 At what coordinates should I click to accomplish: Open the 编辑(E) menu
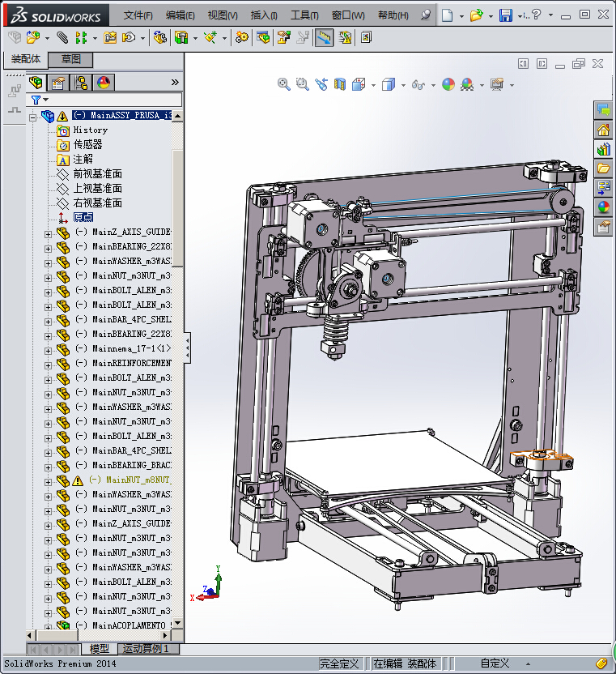[x=180, y=15]
